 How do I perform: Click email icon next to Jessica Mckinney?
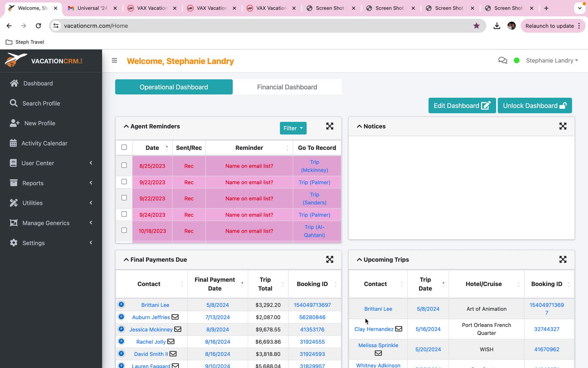(x=178, y=329)
